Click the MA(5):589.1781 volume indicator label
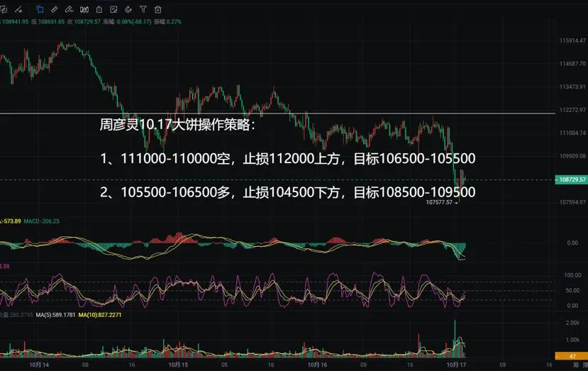 55,315
